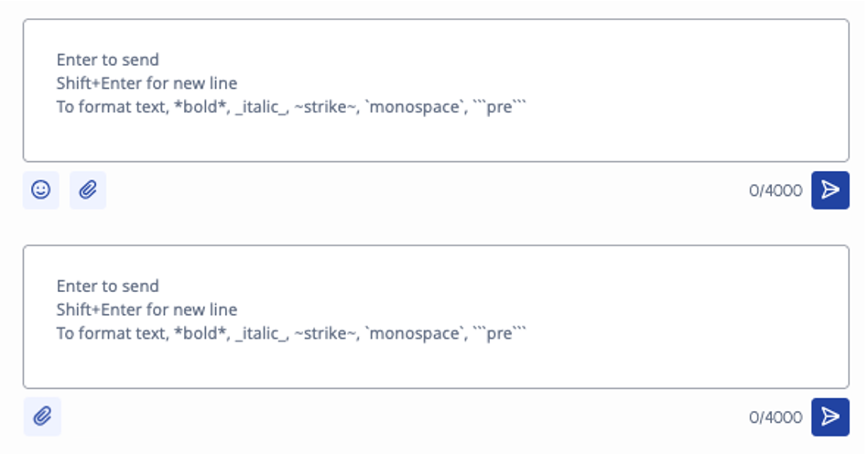Click "Shift+Enter for new line" in upper box
Viewport: 868px width, 454px height.
click(x=146, y=83)
